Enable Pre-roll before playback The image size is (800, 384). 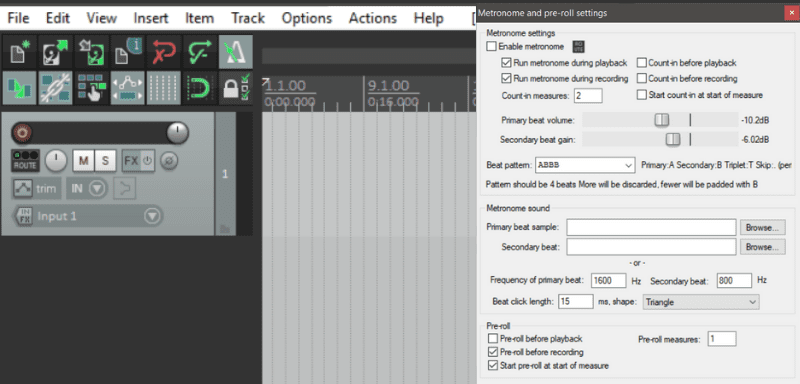tap(493, 338)
